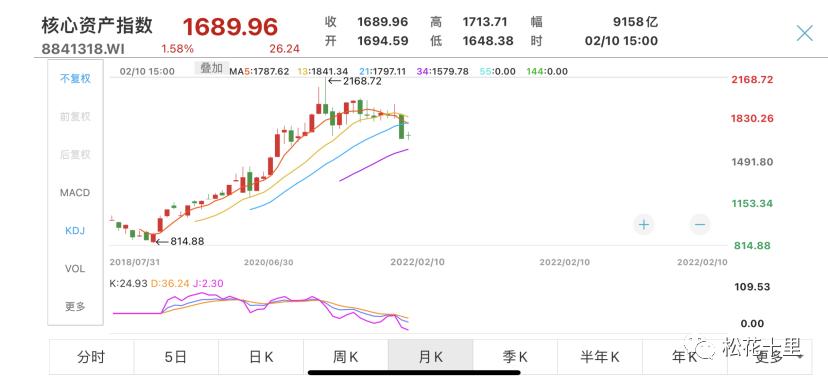Viewport: 828px width, 383px height.
Task: Switch indicator to KDJ
Action: (75, 231)
